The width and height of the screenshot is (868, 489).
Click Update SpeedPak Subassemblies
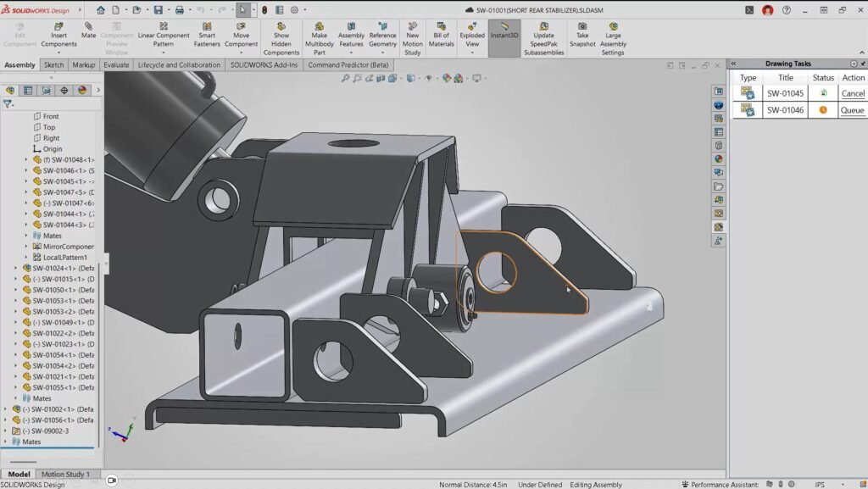click(x=543, y=39)
